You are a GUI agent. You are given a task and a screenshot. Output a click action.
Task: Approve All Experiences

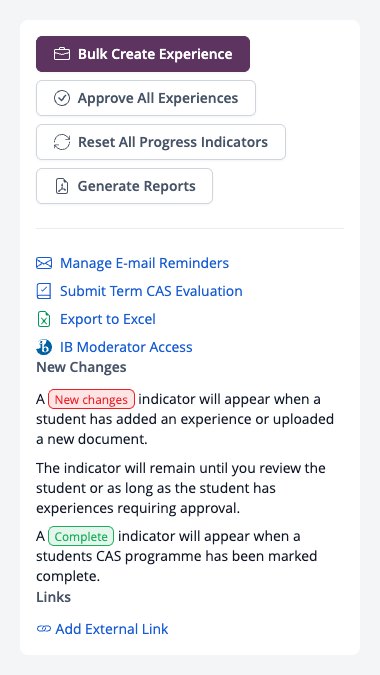146,98
